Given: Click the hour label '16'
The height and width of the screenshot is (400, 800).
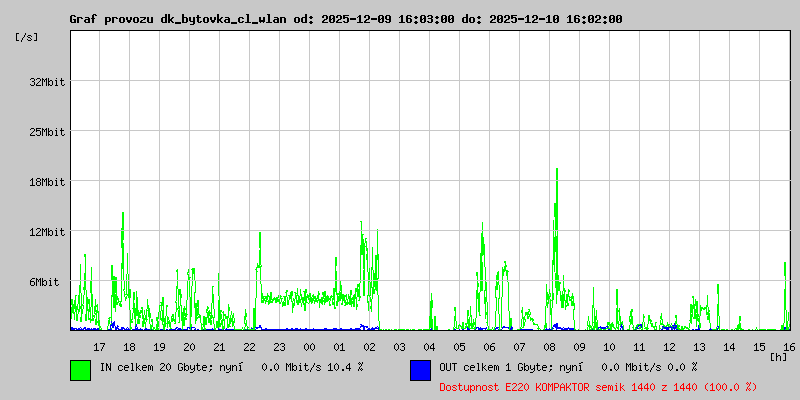Looking at the screenshot, I should pyautogui.click(x=789, y=347).
